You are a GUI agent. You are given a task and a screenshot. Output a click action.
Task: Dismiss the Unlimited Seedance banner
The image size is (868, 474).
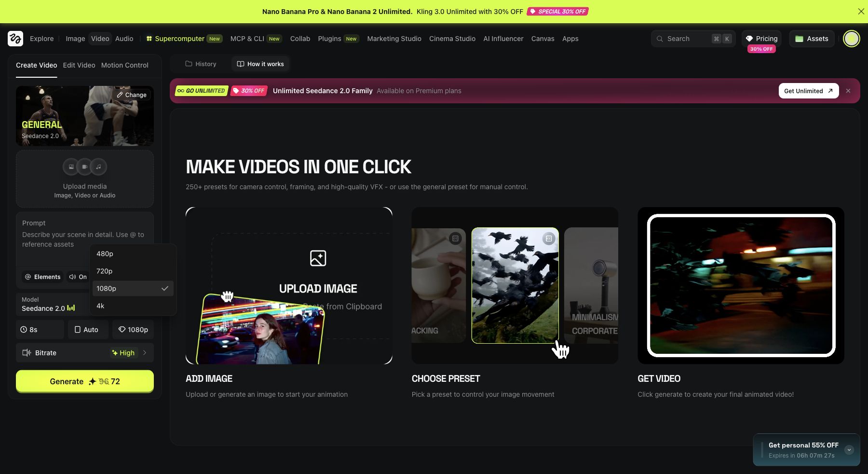click(848, 91)
